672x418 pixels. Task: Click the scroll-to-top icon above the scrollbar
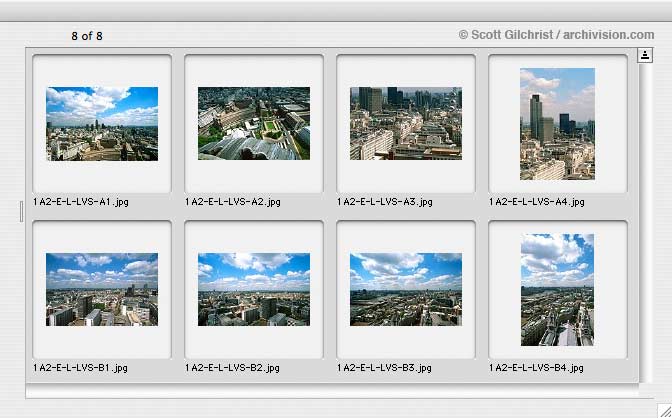pyautogui.click(x=645, y=55)
